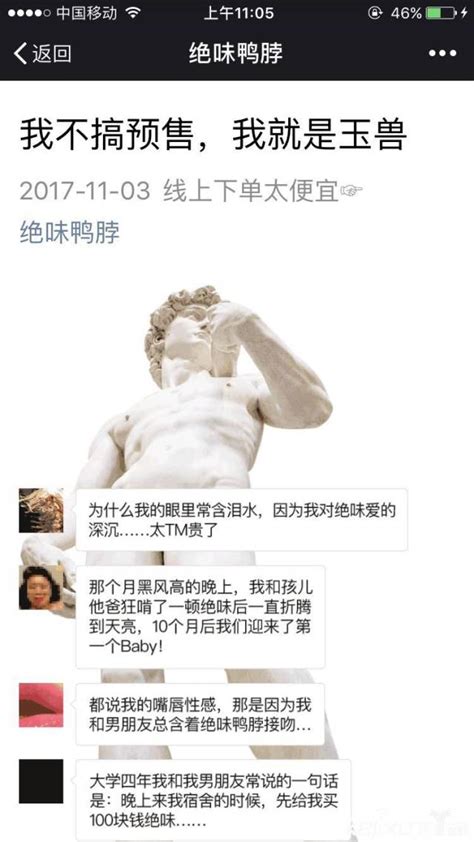The image size is (474, 842).
Task: Tap the 返回 back label
Action: click(52, 54)
